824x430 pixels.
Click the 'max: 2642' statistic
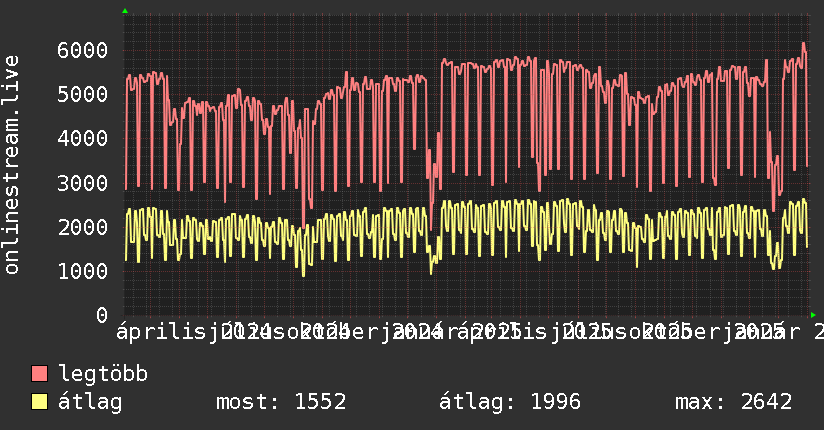734,402
